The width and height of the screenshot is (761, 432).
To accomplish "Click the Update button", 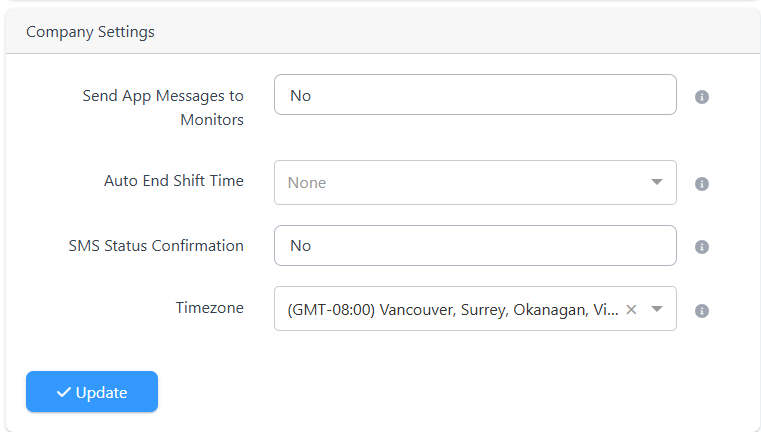I will tap(92, 392).
